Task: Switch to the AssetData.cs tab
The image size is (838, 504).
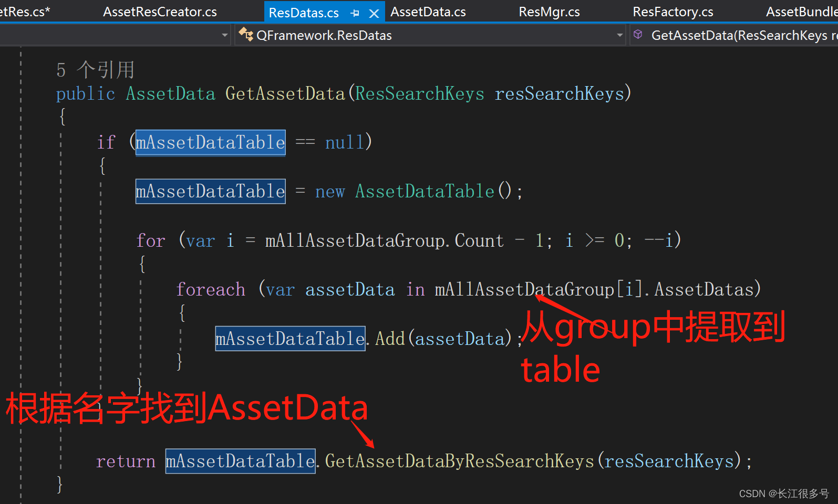Action: click(x=428, y=12)
